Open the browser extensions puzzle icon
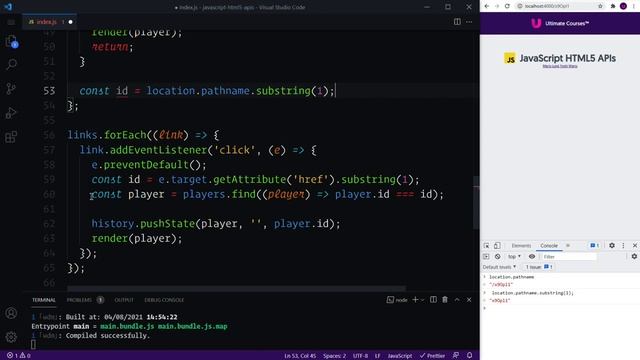This screenshot has height=360, width=640. click(x=613, y=6)
